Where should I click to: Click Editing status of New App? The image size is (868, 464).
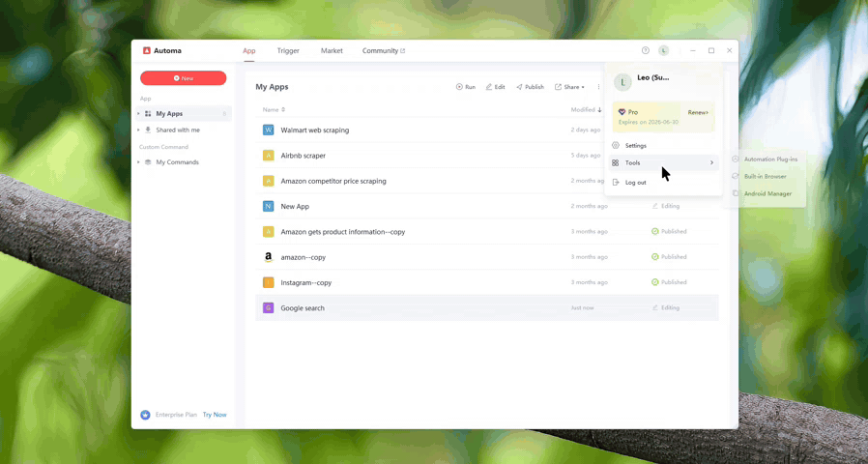pyautogui.click(x=665, y=206)
